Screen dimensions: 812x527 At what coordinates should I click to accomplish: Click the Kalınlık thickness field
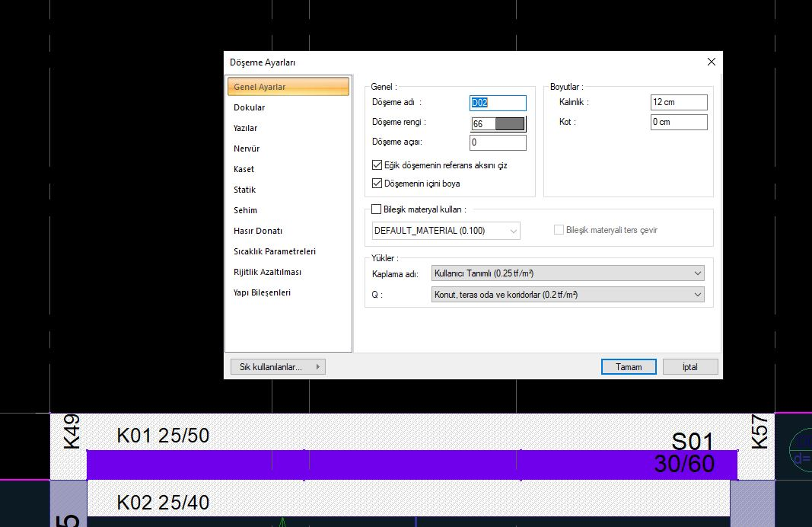coord(678,102)
